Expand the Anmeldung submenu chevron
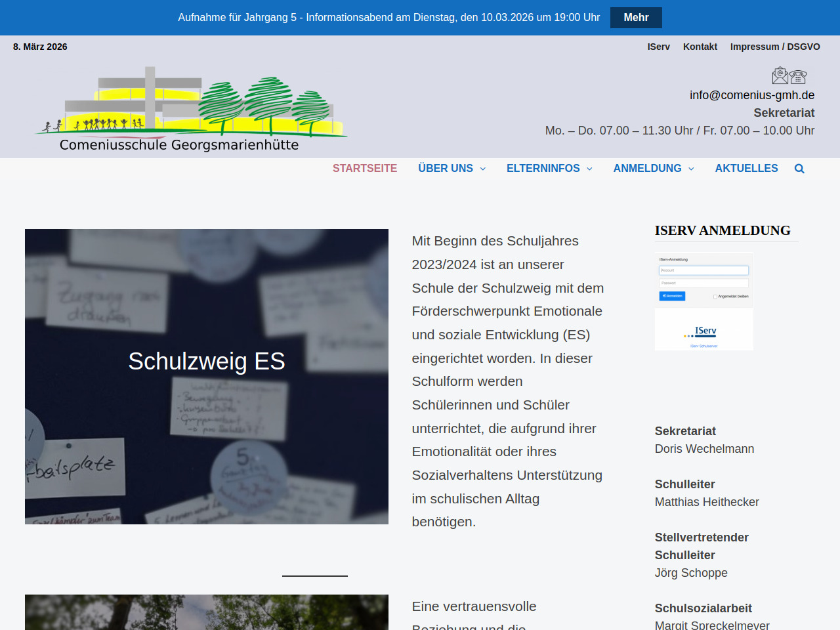 [x=691, y=169]
